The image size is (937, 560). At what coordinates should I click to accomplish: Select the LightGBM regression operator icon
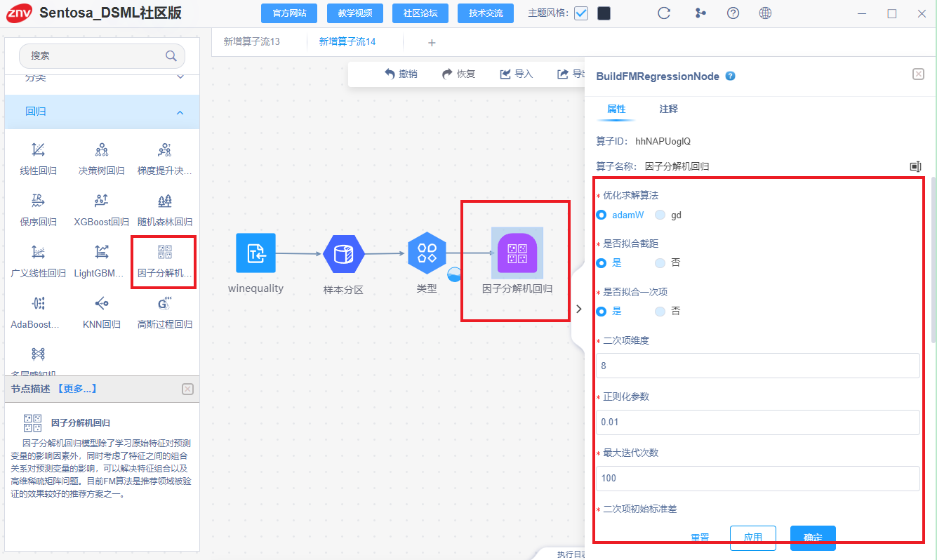click(x=102, y=252)
